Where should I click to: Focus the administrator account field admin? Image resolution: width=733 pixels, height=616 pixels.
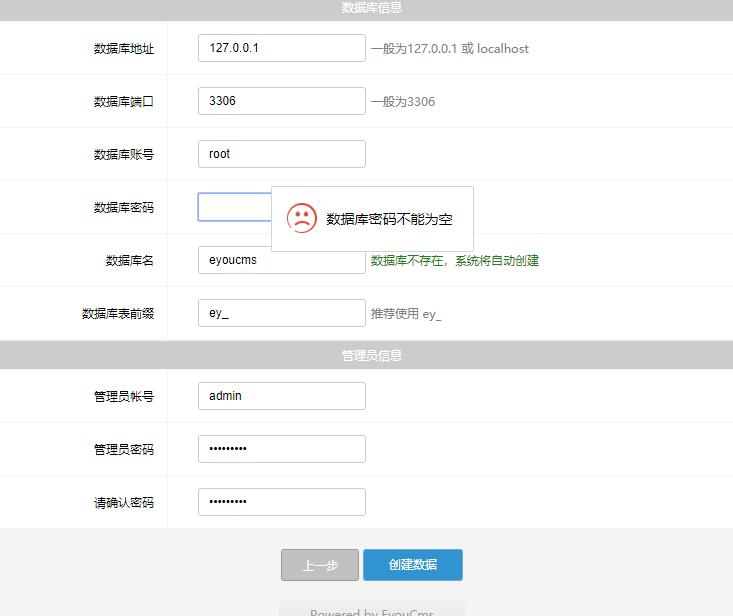[281, 396]
